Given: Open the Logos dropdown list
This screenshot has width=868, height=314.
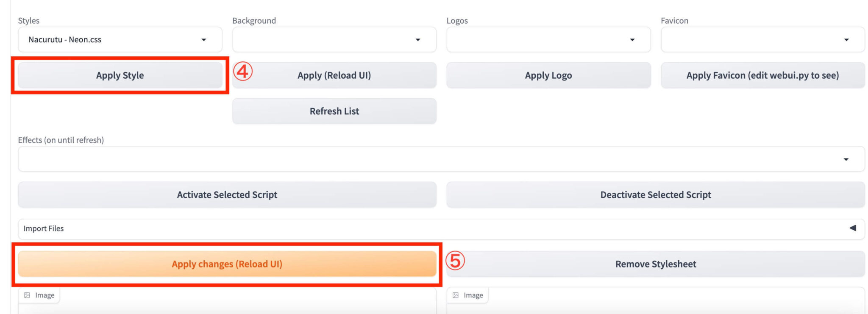Looking at the screenshot, I should [548, 40].
